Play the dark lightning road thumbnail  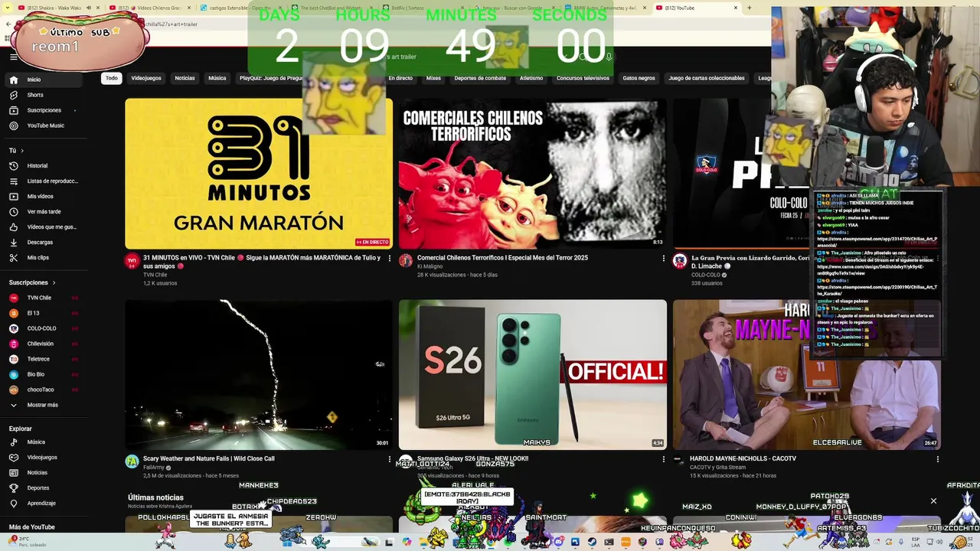pyautogui.click(x=259, y=374)
